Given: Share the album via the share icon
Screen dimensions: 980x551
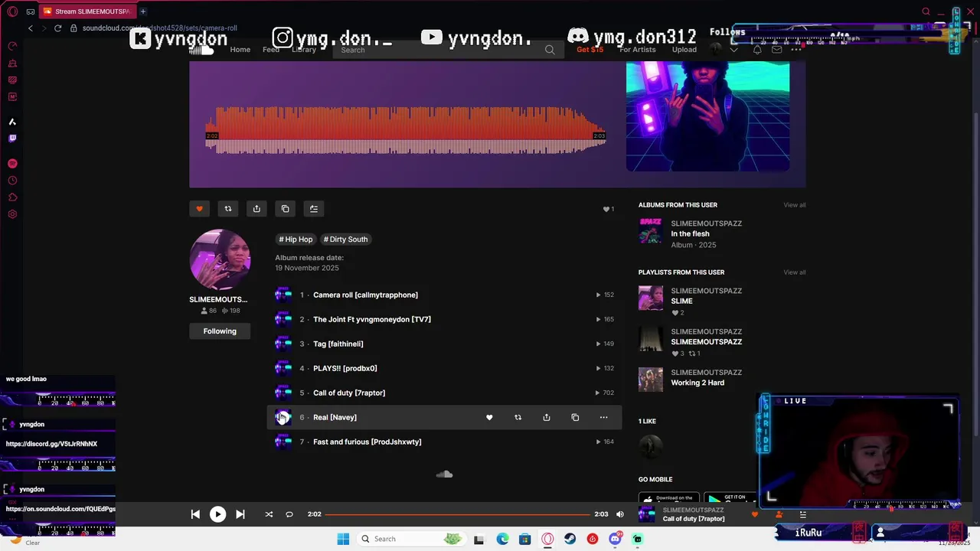Looking at the screenshot, I should [x=256, y=209].
